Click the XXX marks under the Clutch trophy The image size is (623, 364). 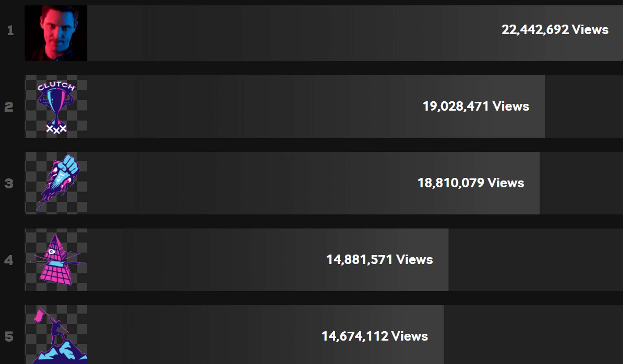tap(56, 129)
